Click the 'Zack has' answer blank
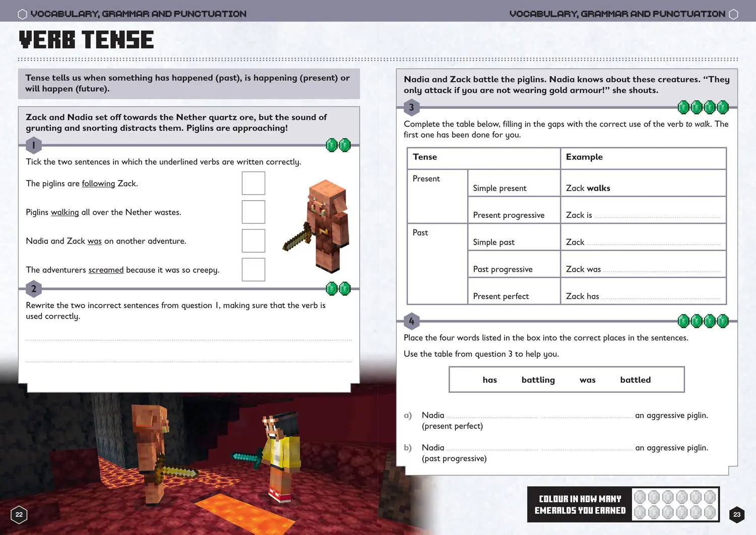This screenshot has width=756, height=535. (661, 297)
